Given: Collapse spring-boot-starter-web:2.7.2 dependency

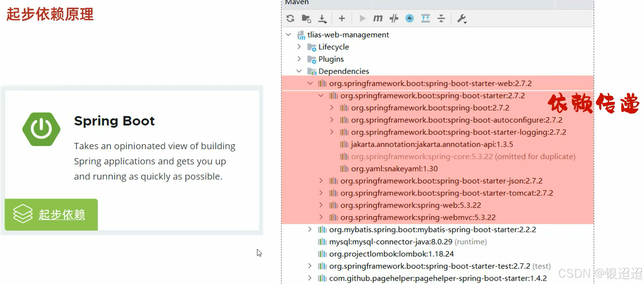Looking at the screenshot, I should [310, 83].
